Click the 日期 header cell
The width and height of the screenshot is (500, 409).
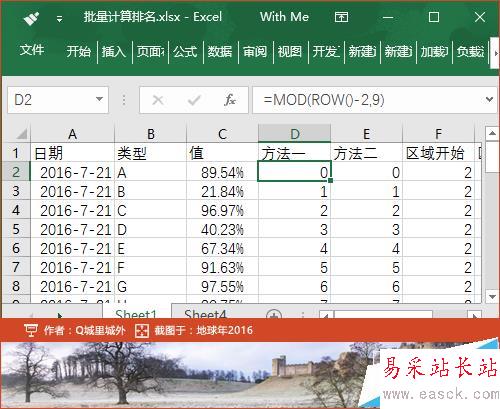pyautogui.click(x=73, y=153)
